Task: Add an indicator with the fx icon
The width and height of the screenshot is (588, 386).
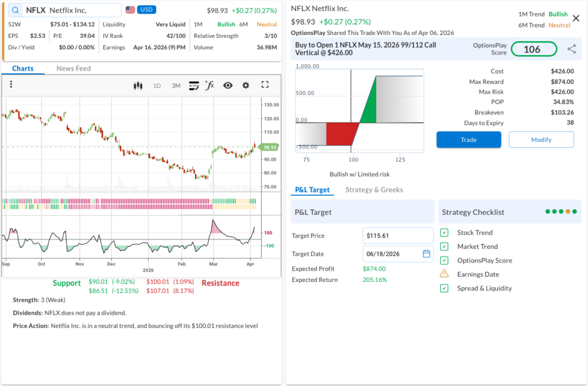Action: tap(210, 86)
